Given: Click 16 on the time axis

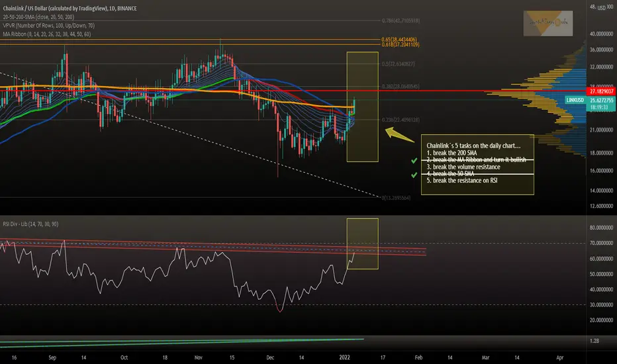Looking at the screenshot, I should click(x=14, y=357).
